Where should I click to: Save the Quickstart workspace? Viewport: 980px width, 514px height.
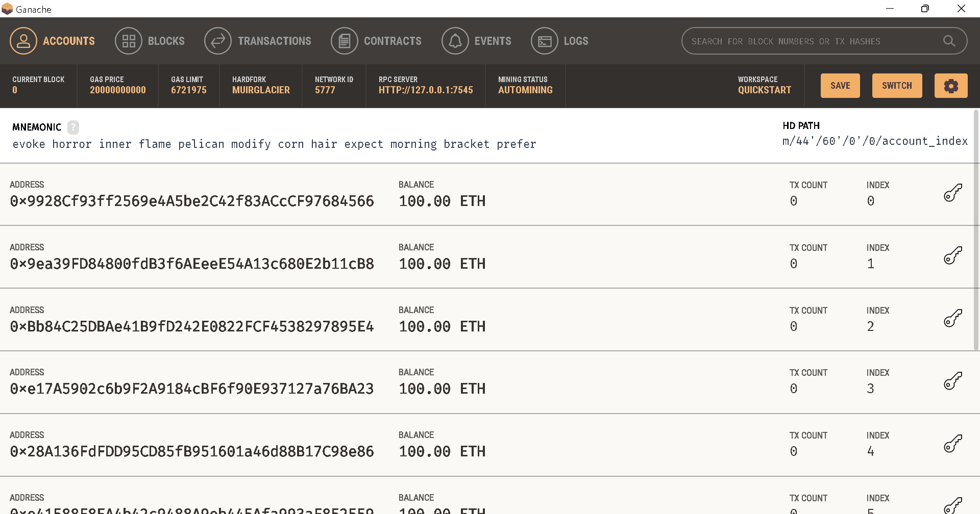tap(840, 86)
